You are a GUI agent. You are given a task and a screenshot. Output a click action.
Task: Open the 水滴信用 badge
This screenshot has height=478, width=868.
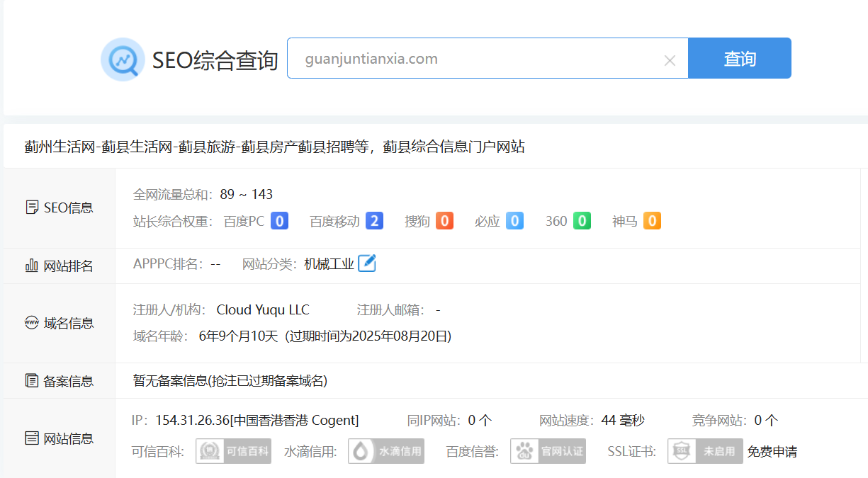[385, 451]
